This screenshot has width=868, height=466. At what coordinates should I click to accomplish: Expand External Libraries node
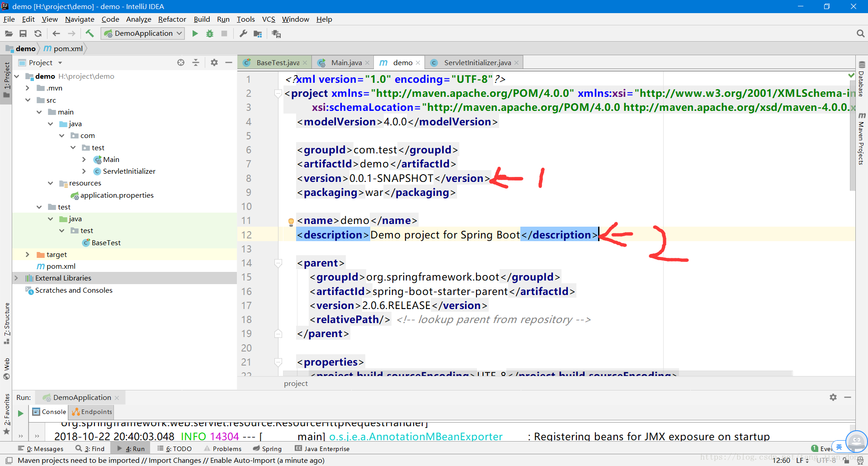tap(17, 278)
